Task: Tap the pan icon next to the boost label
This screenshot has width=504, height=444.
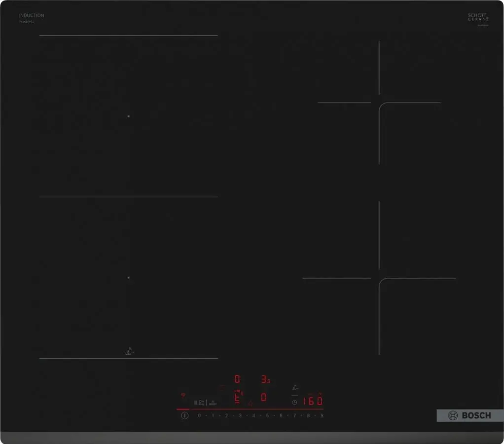Action: pyautogui.click(x=201, y=403)
